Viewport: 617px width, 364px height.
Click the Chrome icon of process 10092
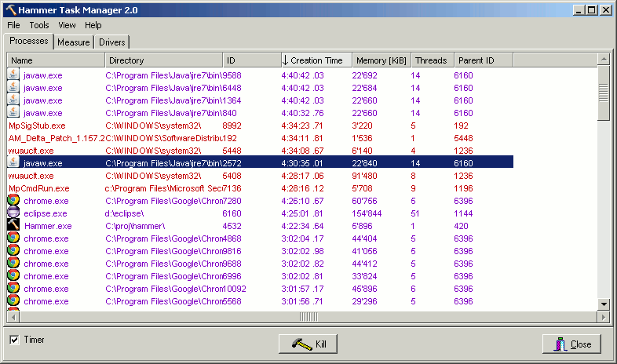tap(13, 288)
